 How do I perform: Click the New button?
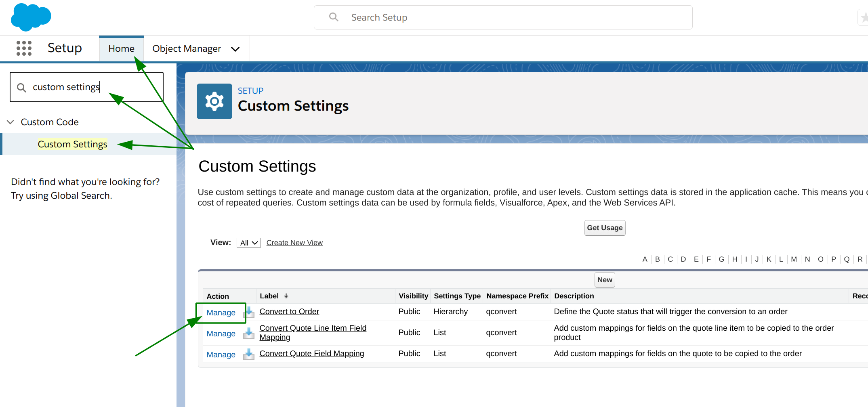tap(605, 280)
